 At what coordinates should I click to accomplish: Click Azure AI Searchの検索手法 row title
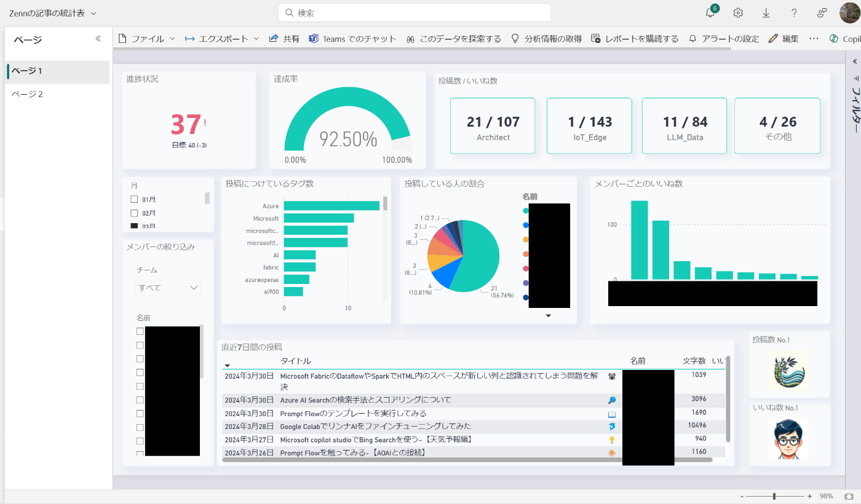coord(365,400)
